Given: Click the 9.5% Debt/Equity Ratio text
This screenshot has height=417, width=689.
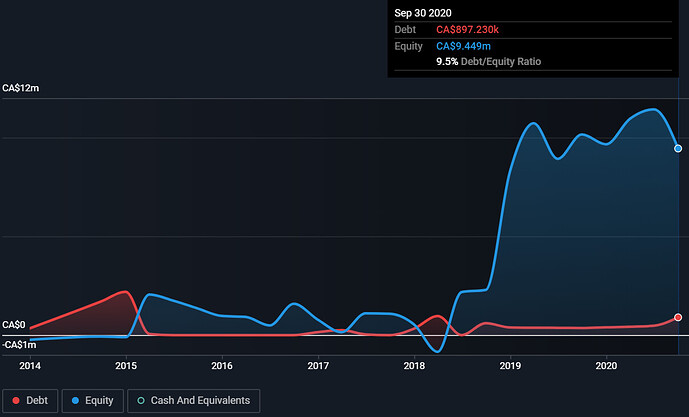Looking at the screenshot, I should [x=489, y=62].
